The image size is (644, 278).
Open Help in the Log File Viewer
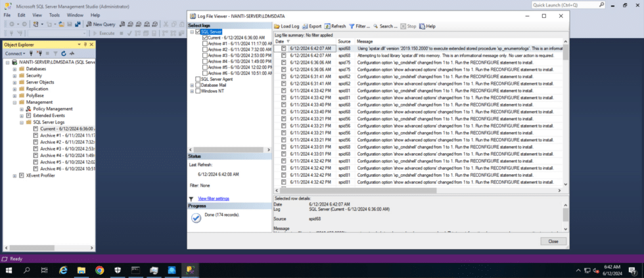coord(427,26)
